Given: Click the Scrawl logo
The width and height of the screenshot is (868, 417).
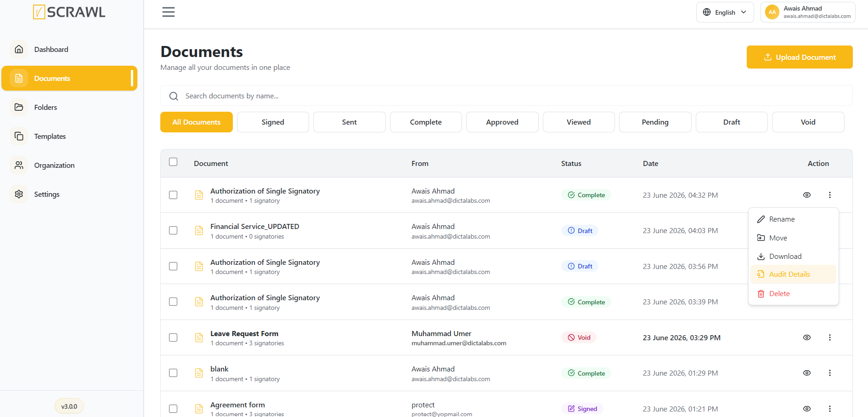Looking at the screenshot, I should pos(69,12).
